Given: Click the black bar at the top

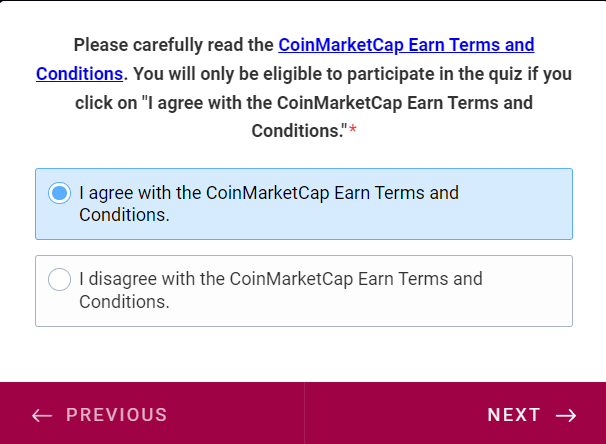Looking at the screenshot, I should (303, 2).
